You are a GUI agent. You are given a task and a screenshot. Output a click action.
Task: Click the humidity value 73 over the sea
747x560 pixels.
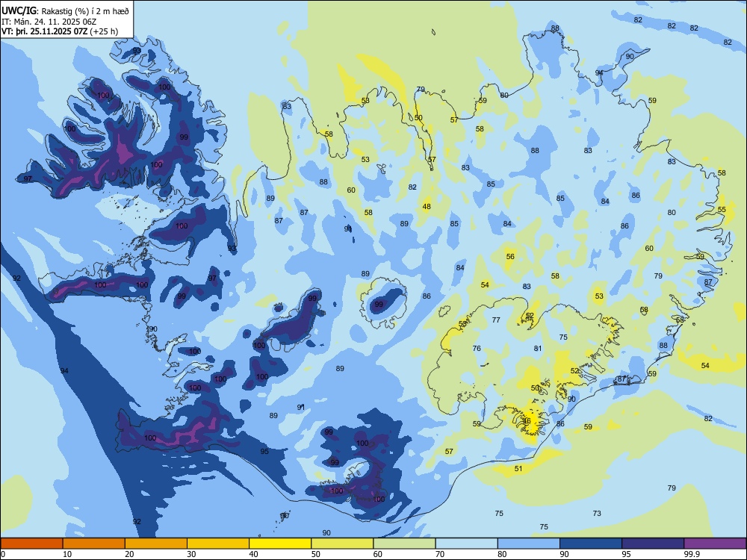[597, 514]
